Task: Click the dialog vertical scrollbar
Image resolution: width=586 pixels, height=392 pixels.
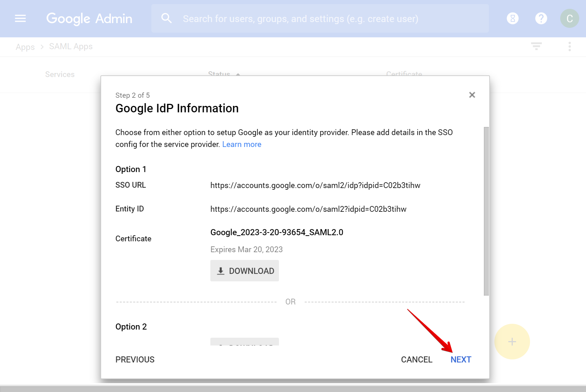Action: tap(486, 211)
